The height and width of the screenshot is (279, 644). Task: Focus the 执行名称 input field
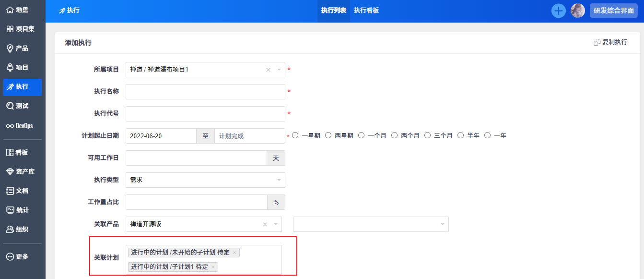(x=205, y=92)
